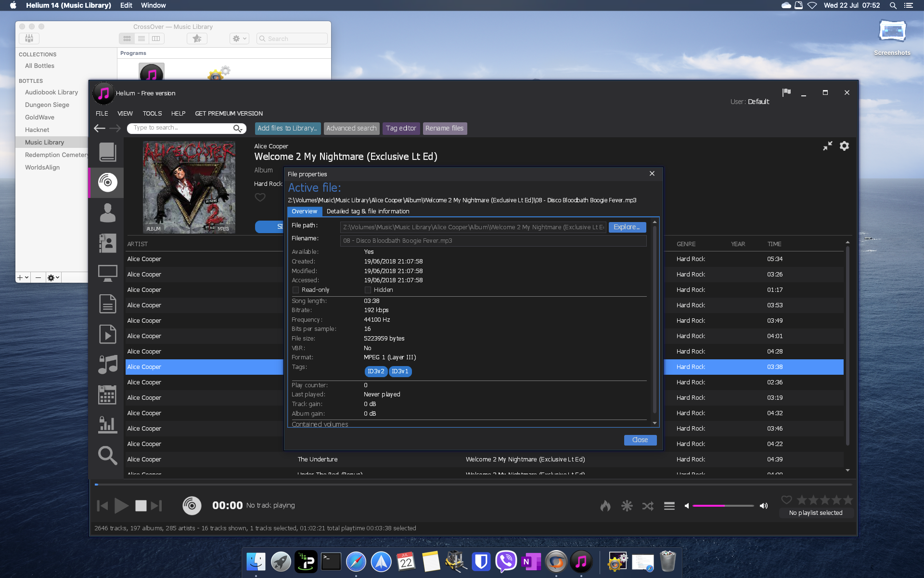Screen dimensions: 924x578
Task: Open album view settings gear
Action: click(x=844, y=146)
